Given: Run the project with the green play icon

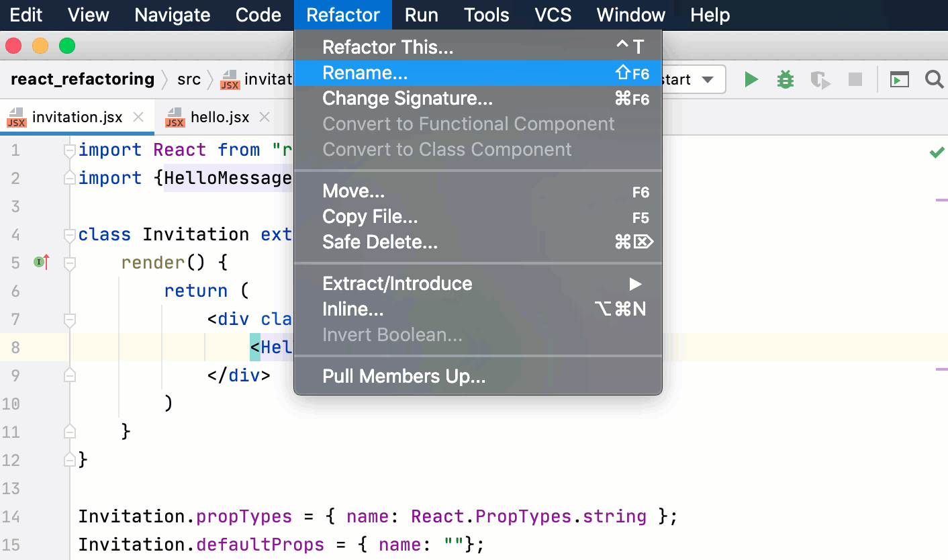Looking at the screenshot, I should tap(751, 79).
